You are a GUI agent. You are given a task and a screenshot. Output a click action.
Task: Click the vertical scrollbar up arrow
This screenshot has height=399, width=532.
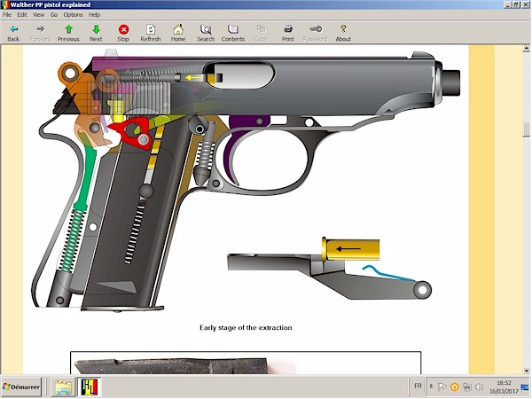pos(526,49)
